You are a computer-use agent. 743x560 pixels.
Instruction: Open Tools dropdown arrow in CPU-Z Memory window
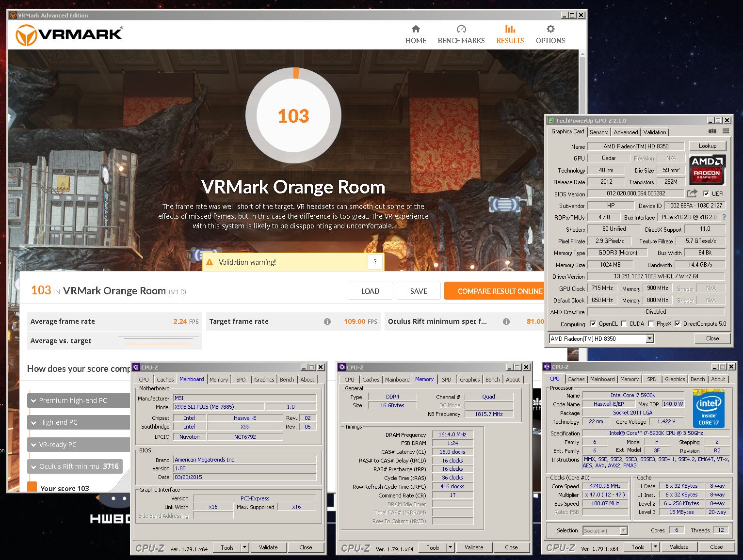click(450, 547)
